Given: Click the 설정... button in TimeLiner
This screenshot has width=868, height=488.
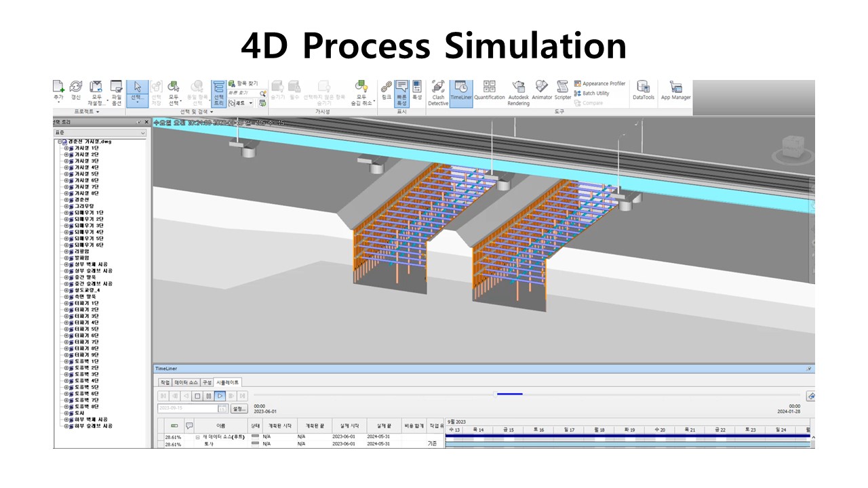Looking at the screenshot, I should click(x=239, y=409).
